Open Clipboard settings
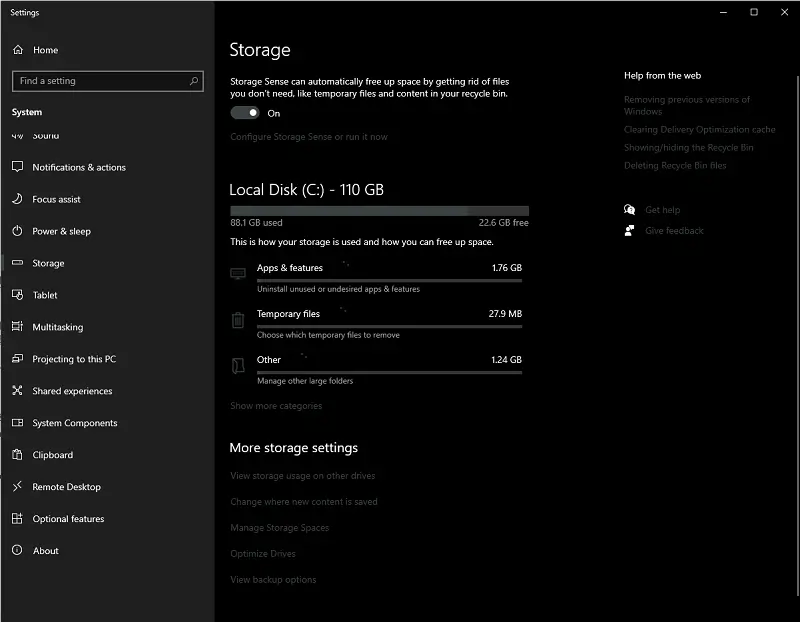The width and height of the screenshot is (800, 622). pos(19,455)
